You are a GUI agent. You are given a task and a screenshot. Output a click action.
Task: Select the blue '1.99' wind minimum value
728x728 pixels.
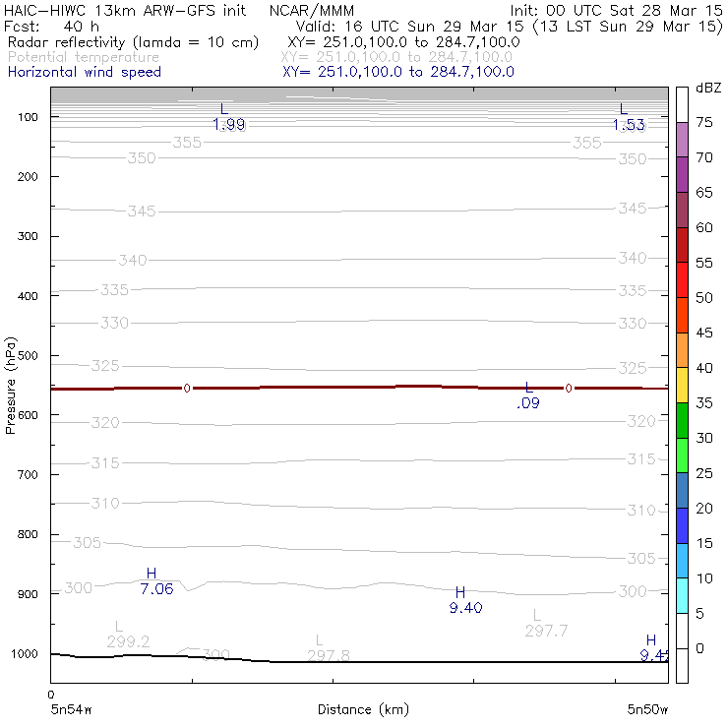point(229,124)
